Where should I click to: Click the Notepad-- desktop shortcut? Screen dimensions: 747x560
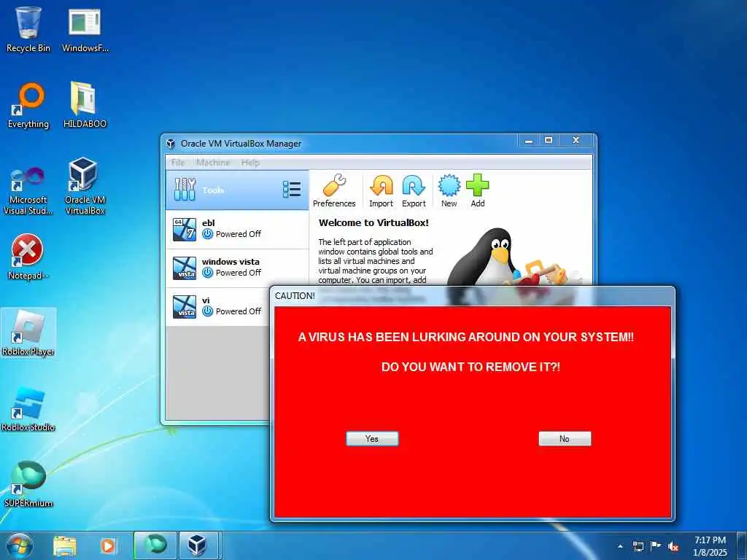(28, 257)
